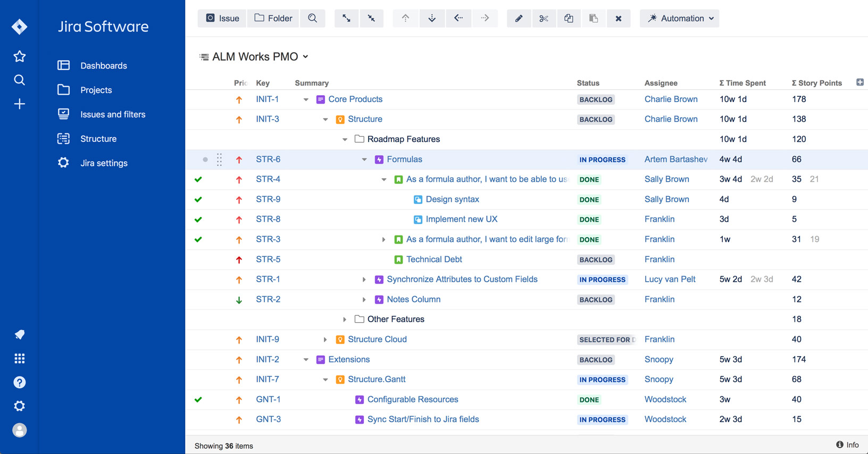Open Projects in the sidebar
The height and width of the screenshot is (454, 868).
96,90
